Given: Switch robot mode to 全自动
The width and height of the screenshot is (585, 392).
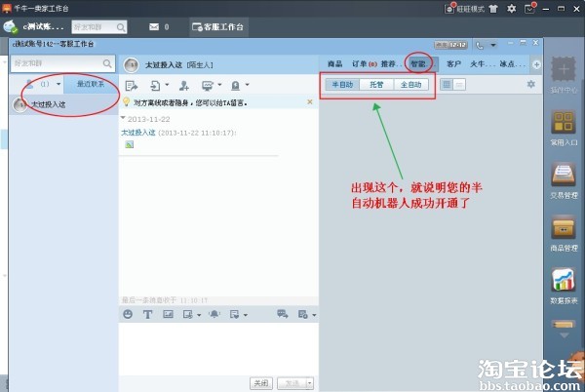Looking at the screenshot, I should 410,85.
